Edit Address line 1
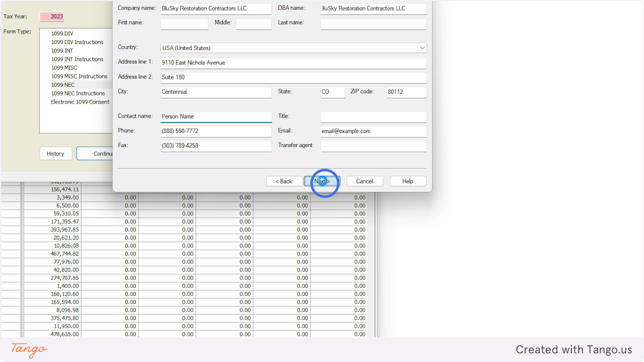Screen dimensions: 644x362 click(x=293, y=62)
